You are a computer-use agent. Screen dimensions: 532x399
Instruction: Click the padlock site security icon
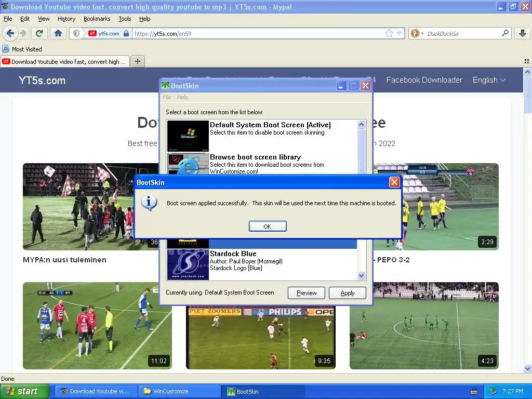click(x=126, y=33)
